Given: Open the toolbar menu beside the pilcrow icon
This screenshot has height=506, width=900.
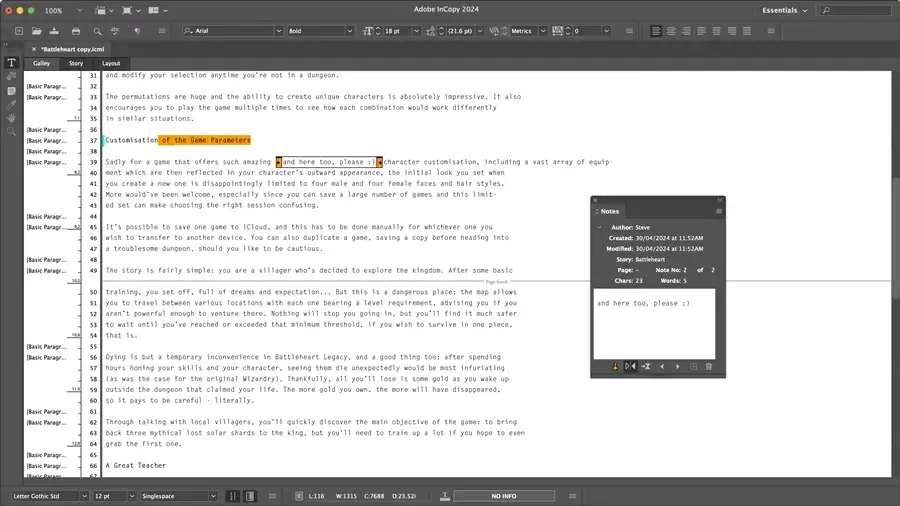Looking at the screenshot, I should (162, 31).
